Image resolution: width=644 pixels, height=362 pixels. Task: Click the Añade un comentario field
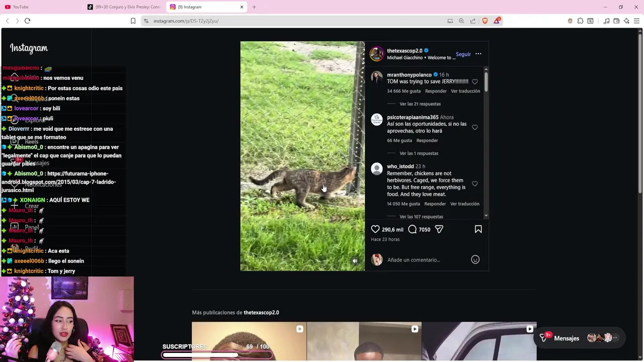pyautogui.click(x=414, y=260)
